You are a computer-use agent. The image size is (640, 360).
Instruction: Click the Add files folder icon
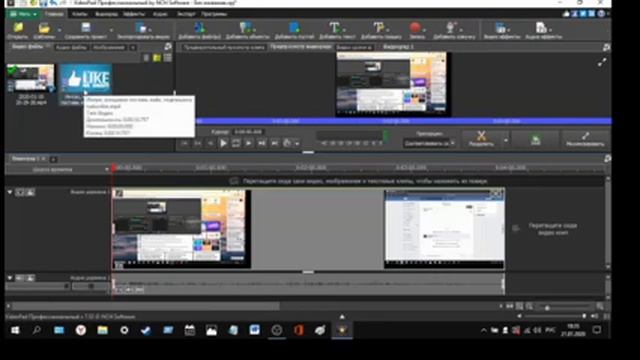click(x=44, y=28)
